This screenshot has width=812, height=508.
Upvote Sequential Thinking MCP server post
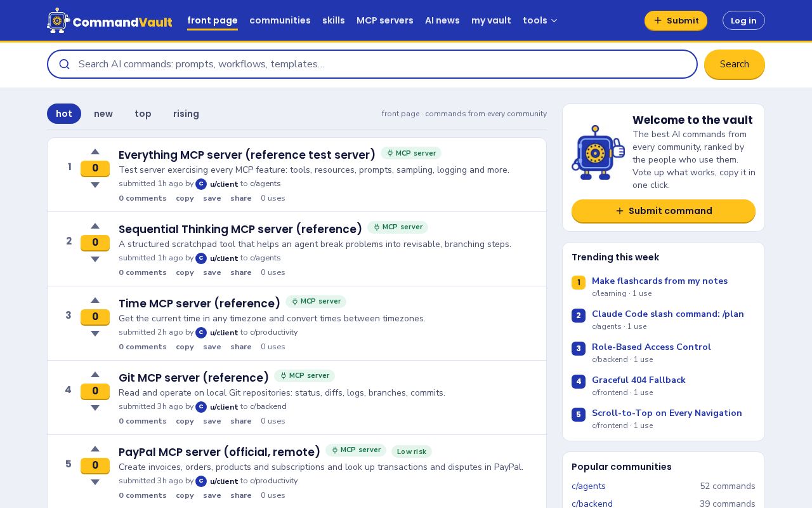pyautogui.click(x=95, y=226)
